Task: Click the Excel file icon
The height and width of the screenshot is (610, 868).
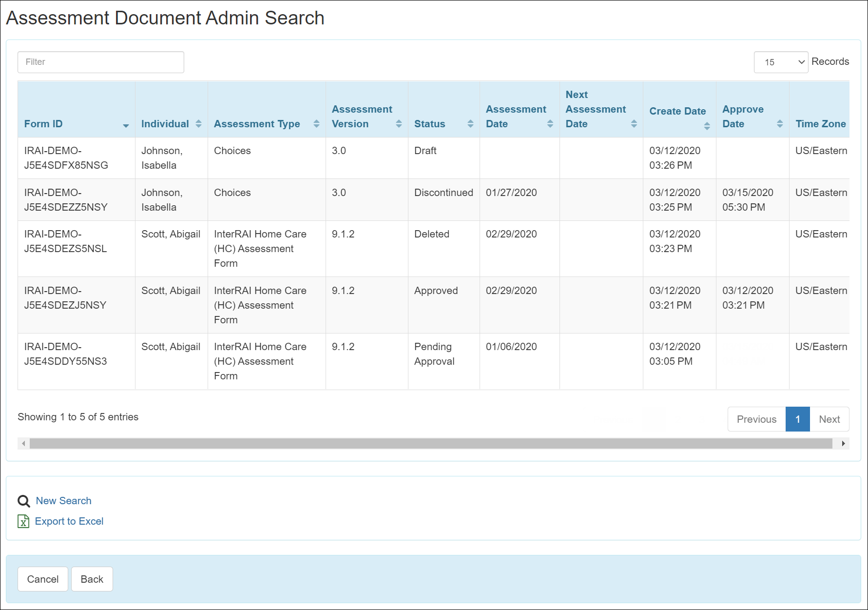Action: click(23, 521)
